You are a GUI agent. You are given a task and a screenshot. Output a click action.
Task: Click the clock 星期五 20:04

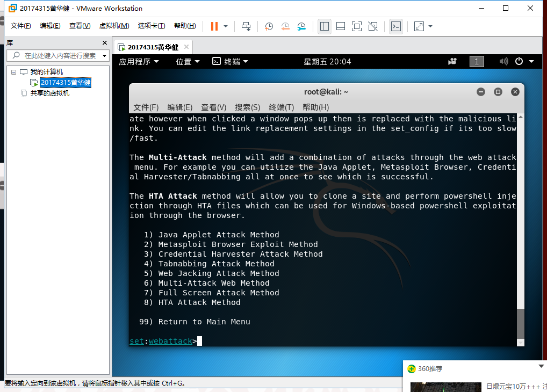[327, 62]
